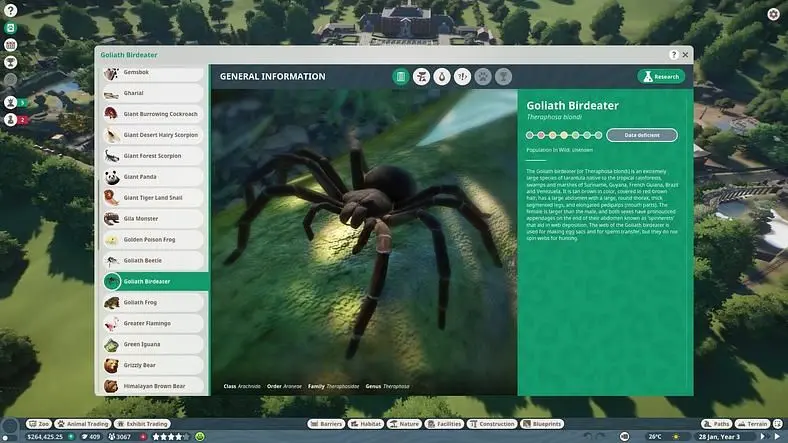Image resolution: width=788 pixels, height=443 pixels.
Task: Select Giant Panda in the list
Action: pos(153,177)
